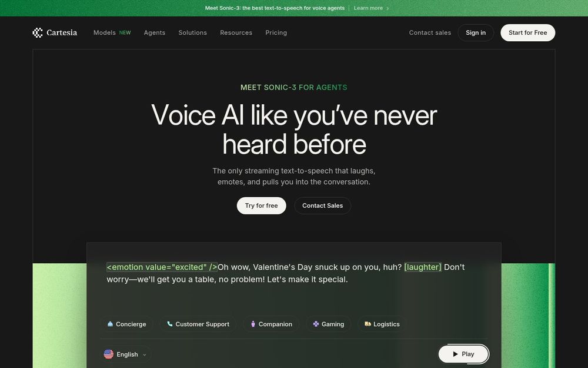Click Start for Free button

coord(527,32)
